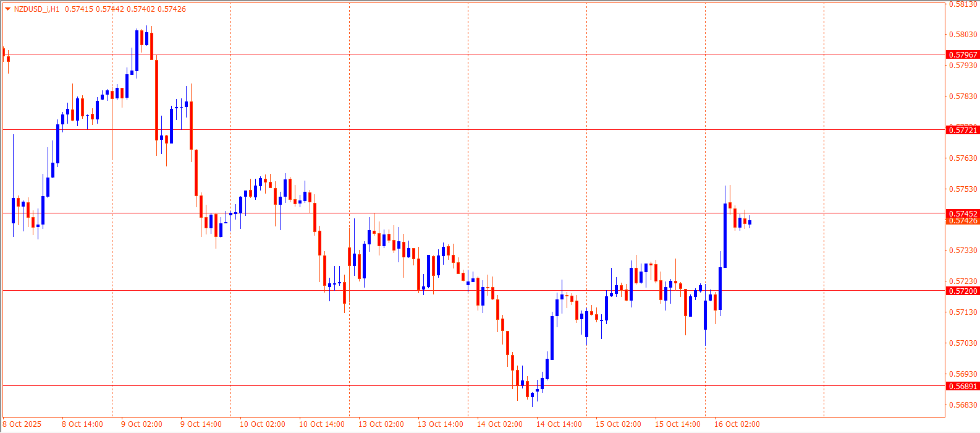
Task: Click the 9 Oct 02:00 time label
Action: pos(142,424)
